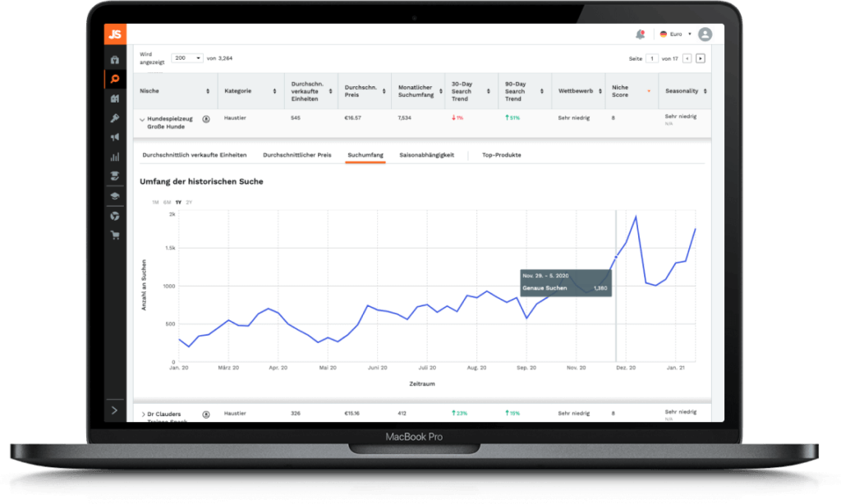Click the Umfang der historischen Suche heading
Screen dimensions: 841x504
pyautogui.click(x=201, y=181)
